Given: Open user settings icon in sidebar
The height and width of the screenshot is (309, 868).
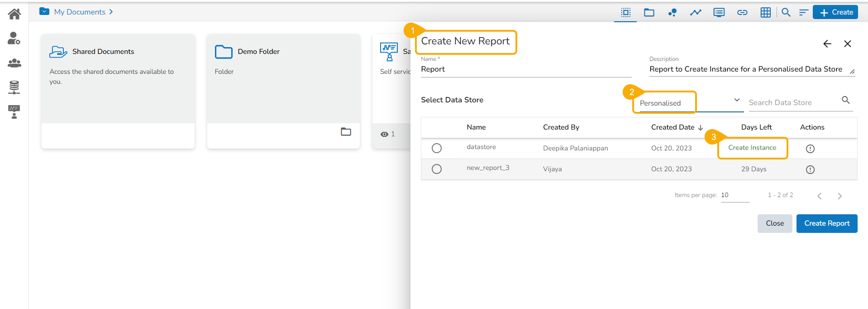Looking at the screenshot, I should click(x=14, y=39).
